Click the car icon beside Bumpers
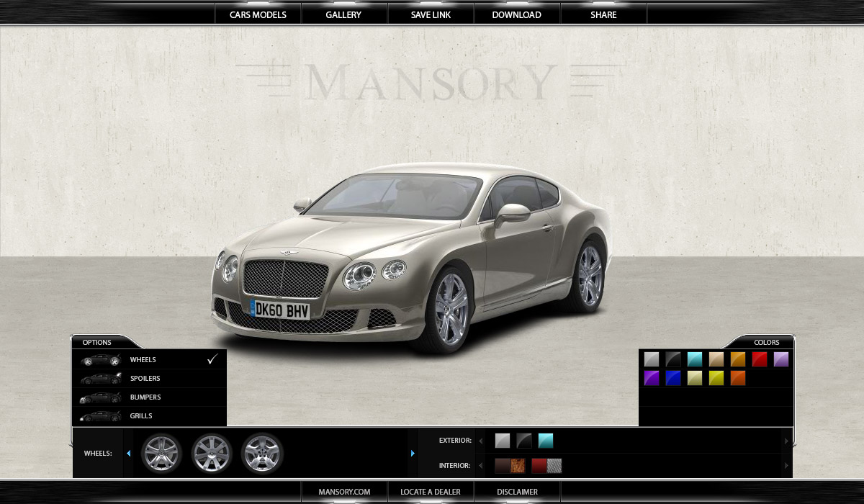The width and height of the screenshot is (864, 504). tap(100, 397)
